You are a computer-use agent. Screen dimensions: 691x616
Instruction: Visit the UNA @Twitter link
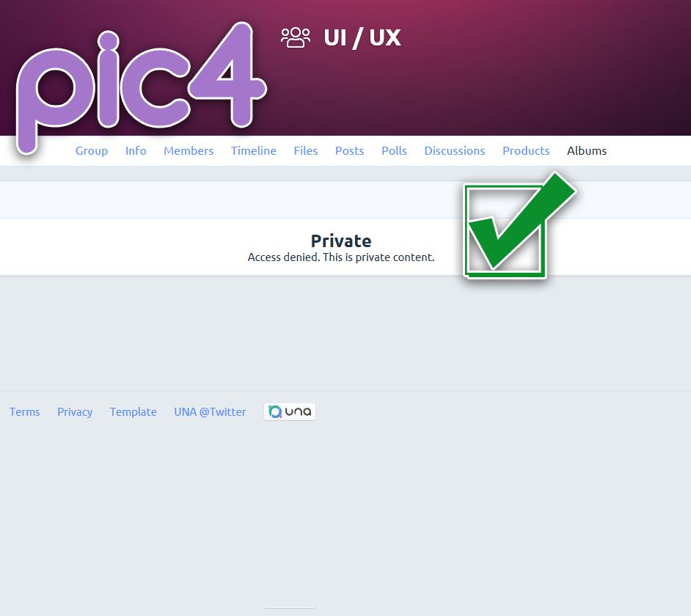(x=210, y=411)
